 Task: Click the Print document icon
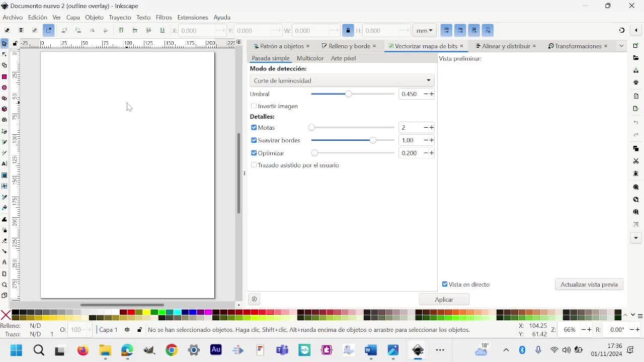click(636, 82)
